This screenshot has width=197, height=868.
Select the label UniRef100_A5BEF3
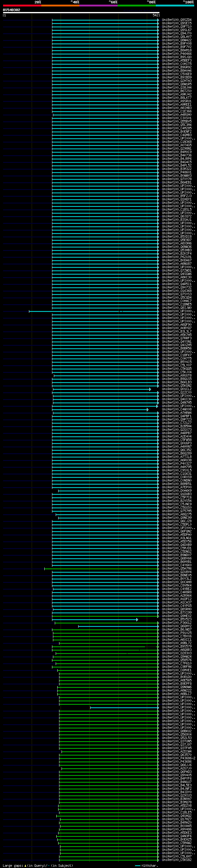(x=177, y=61)
